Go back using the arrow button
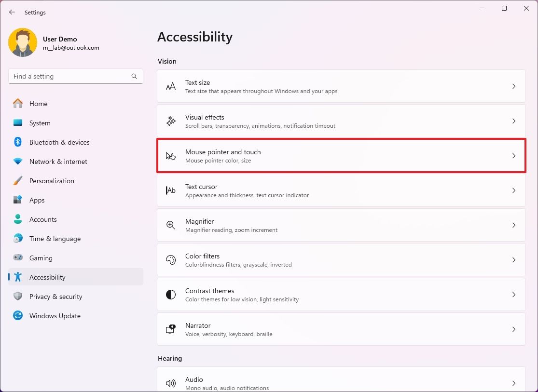This screenshot has width=538, height=392. pos(12,12)
